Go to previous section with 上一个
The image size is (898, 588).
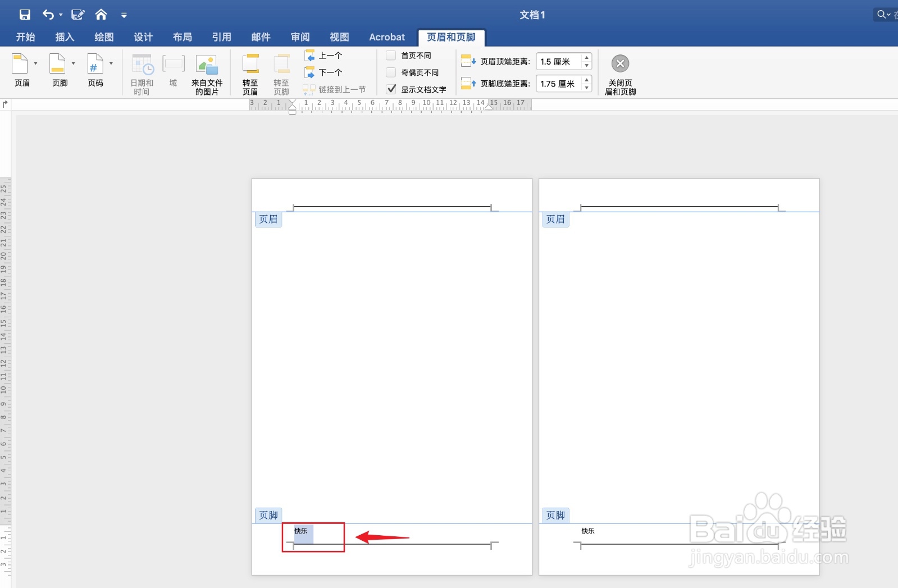(323, 56)
